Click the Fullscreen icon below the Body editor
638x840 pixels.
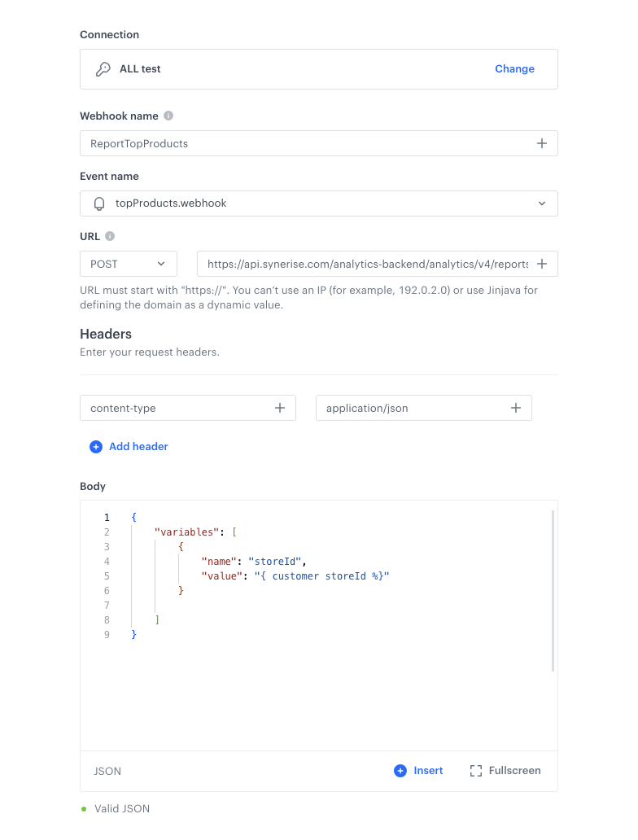pyautogui.click(x=476, y=770)
